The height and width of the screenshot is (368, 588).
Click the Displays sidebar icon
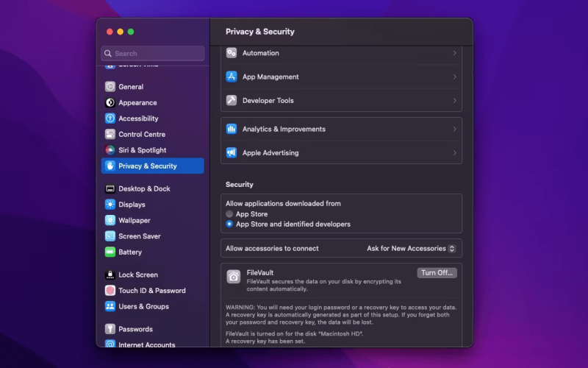[x=110, y=205]
